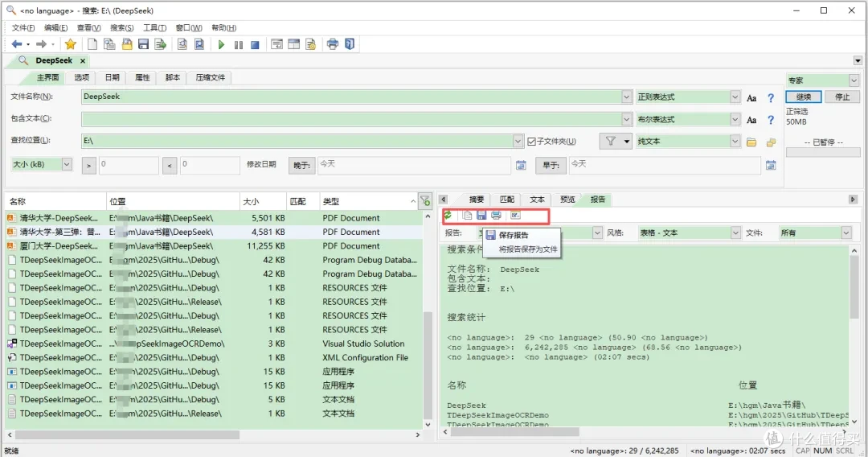This screenshot has width=868, height=457.
Task: Copy the report using the page icon
Action: pyautogui.click(x=468, y=216)
